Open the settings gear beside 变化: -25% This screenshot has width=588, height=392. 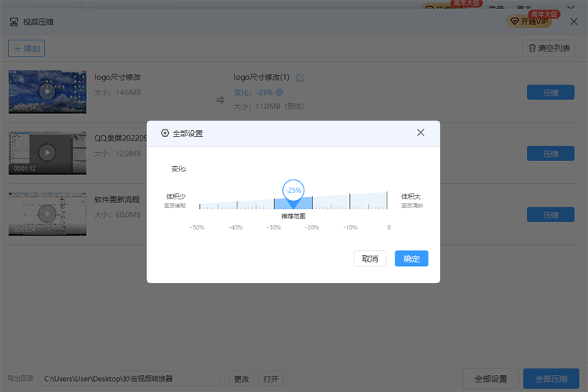click(x=280, y=92)
